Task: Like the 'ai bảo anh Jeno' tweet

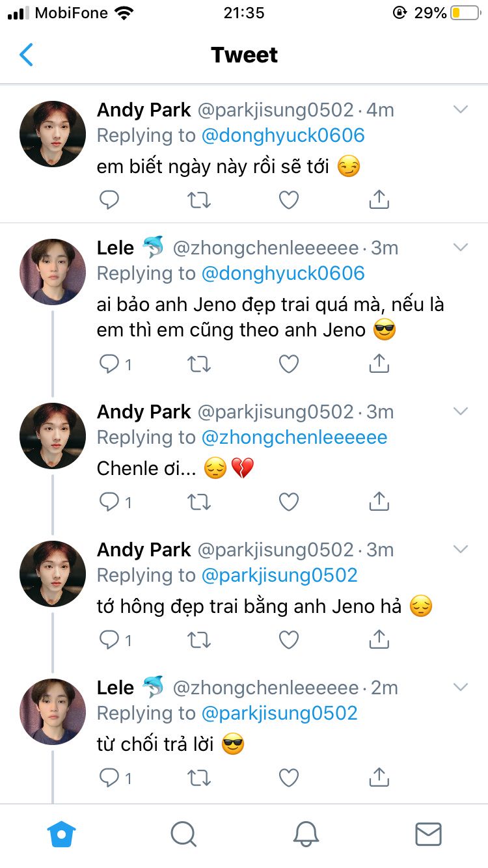Action: pos(289,364)
